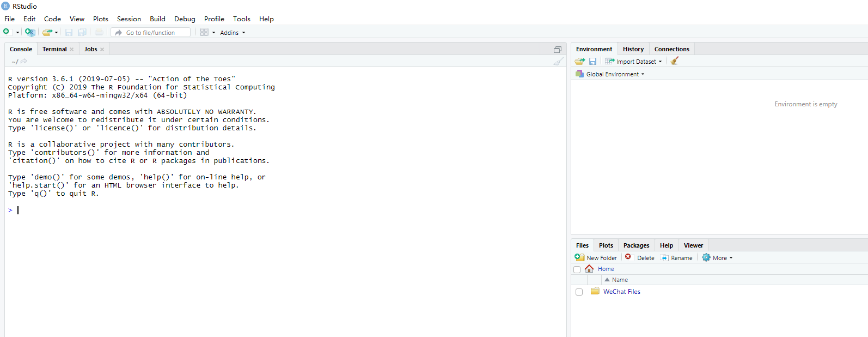
Task: Select the Files tab
Action: (582, 245)
